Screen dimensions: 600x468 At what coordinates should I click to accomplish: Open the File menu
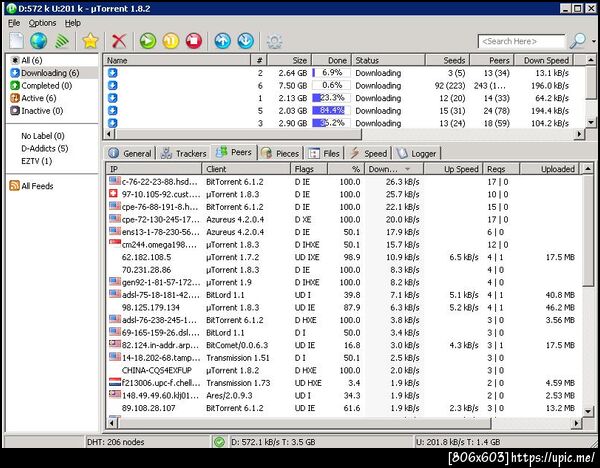coord(14,23)
